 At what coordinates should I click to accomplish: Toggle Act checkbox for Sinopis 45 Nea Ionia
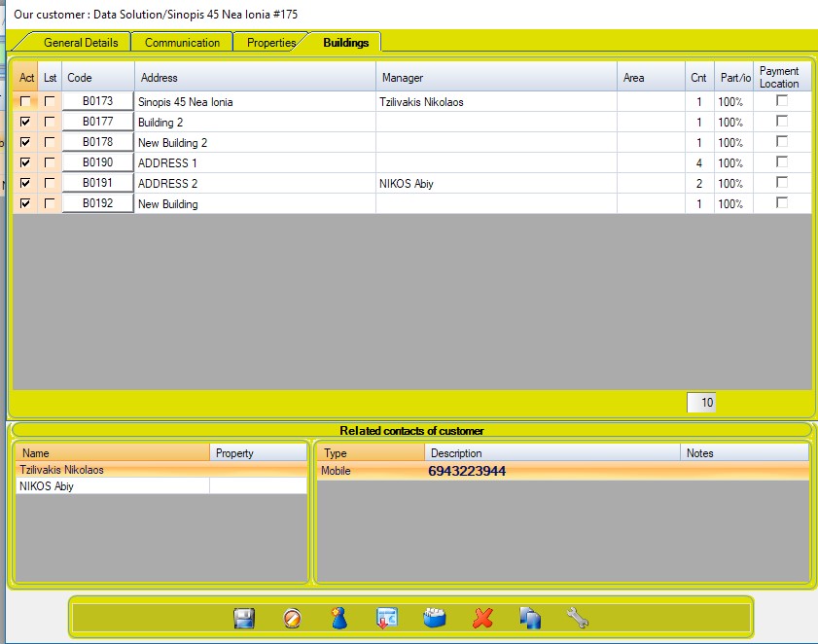click(x=25, y=101)
